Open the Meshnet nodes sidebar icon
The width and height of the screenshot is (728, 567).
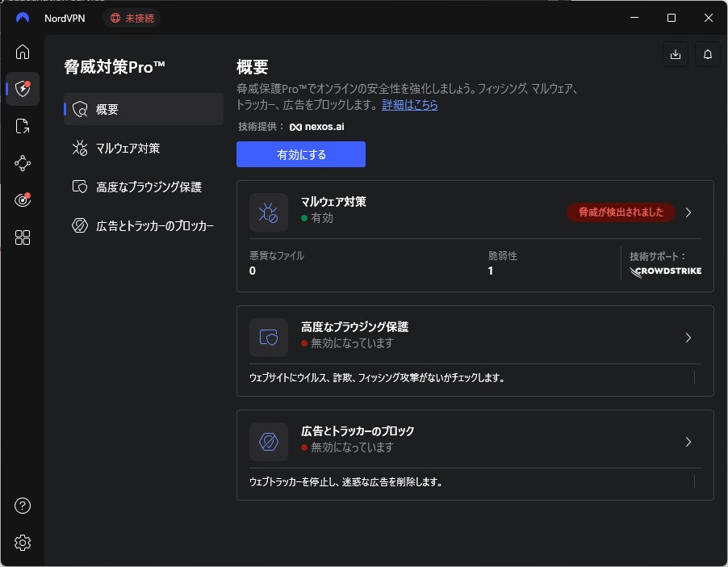(23, 163)
